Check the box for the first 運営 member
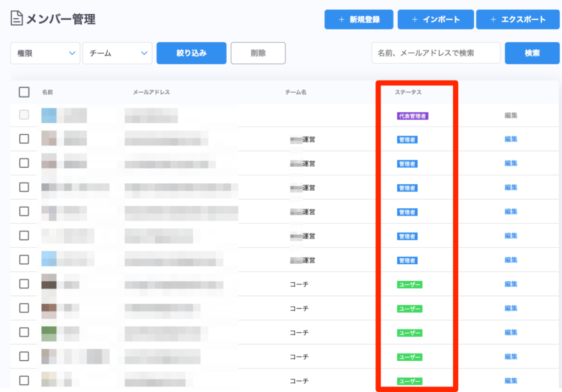 coord(24,139)
